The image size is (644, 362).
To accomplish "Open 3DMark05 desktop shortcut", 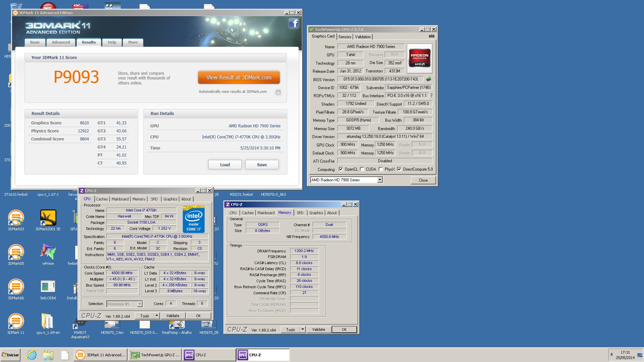I will pos(16,254).
